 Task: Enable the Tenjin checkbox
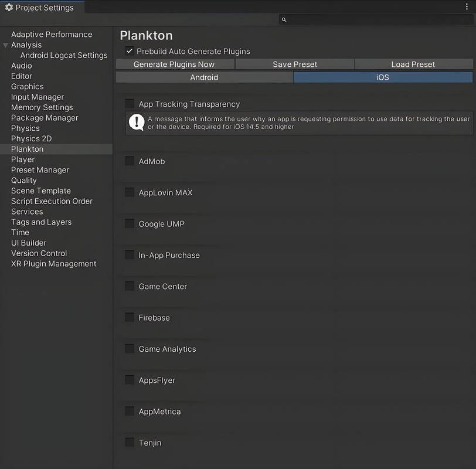pos(130,443)
